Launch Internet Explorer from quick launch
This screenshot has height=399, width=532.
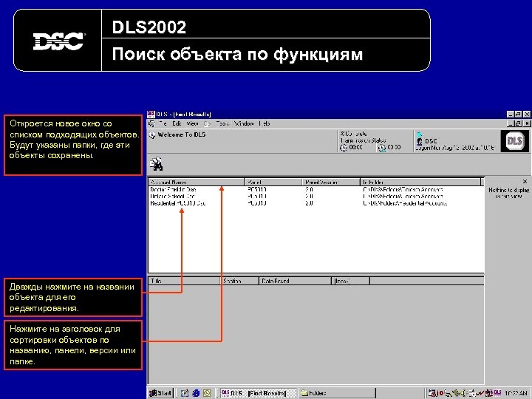coord(196,393)
